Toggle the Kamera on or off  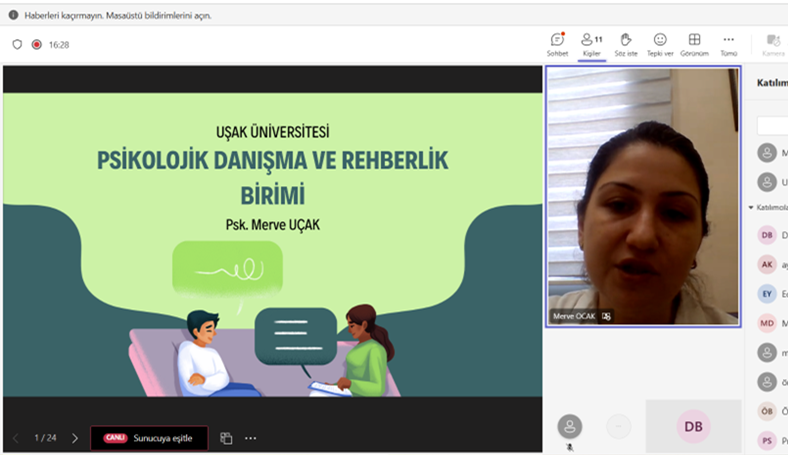point(773,44)
